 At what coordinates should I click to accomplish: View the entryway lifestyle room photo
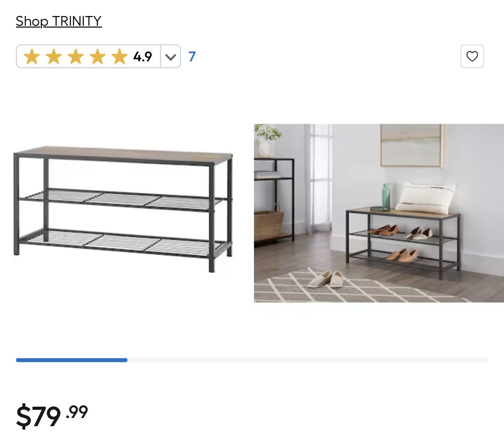click(379, 213)
